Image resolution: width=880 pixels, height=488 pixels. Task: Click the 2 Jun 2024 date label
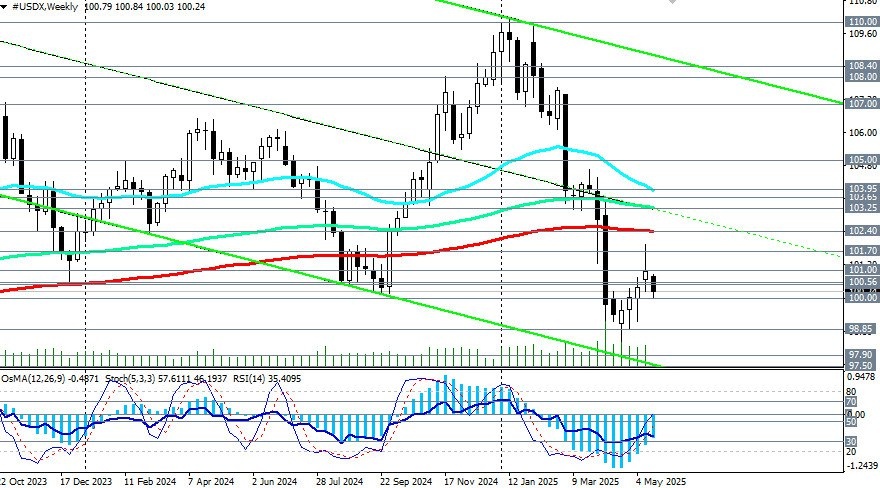click(274, 481)
